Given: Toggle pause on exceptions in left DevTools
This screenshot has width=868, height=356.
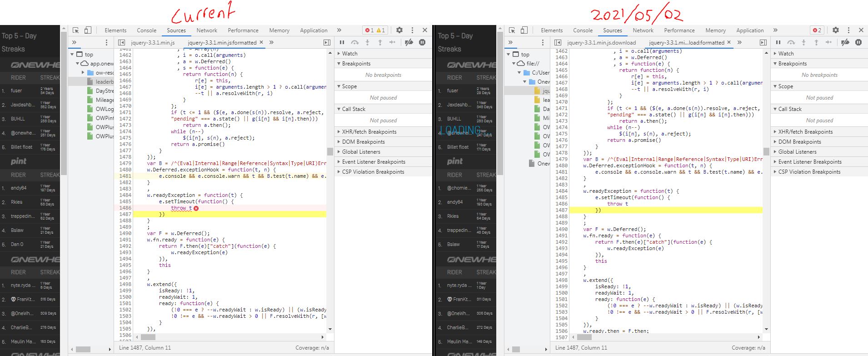Looking at the screenshot, I should pos(422,42).
